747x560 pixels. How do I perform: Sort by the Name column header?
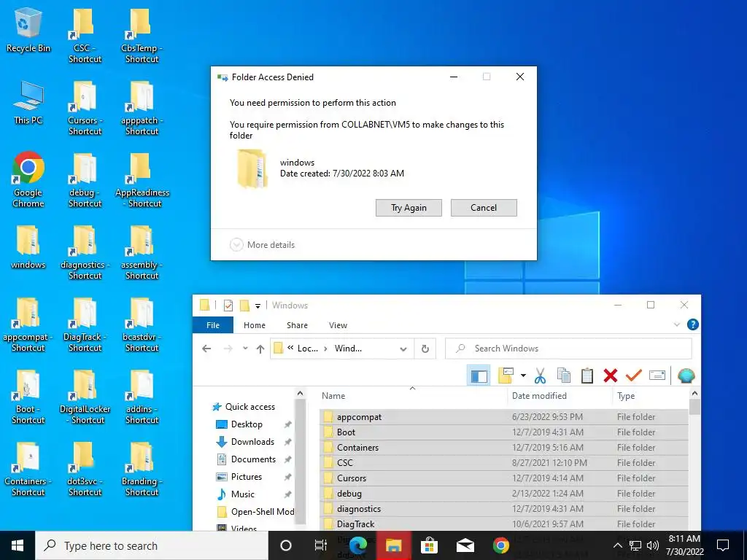point(333,396)
